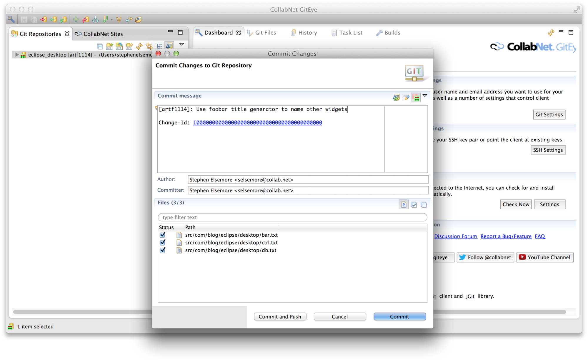Click the type filter text field

pos(293,217)
